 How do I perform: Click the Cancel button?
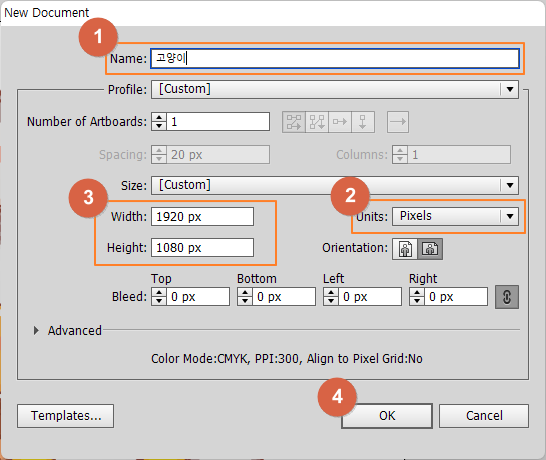pyautogui.click(x=484, y=416)
